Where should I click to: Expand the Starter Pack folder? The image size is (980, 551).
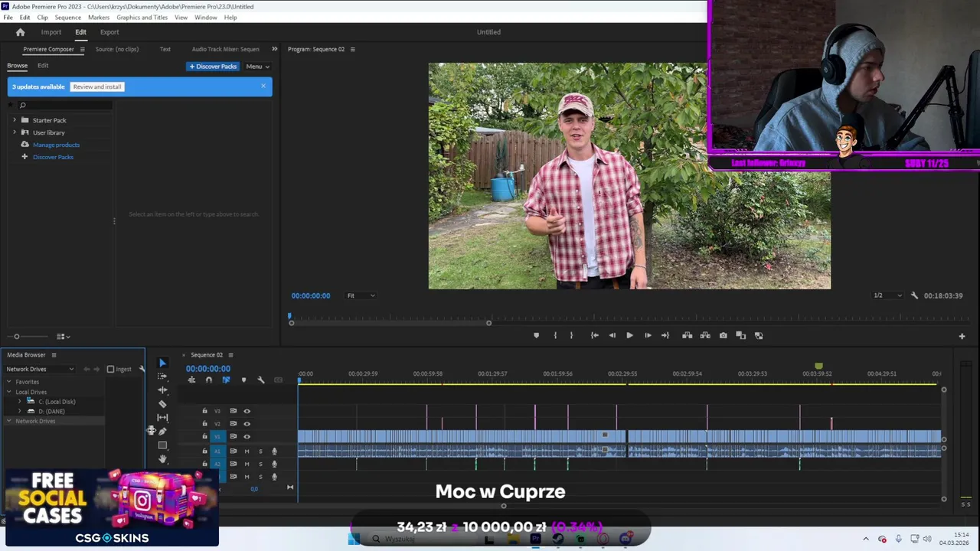point(14,120)
